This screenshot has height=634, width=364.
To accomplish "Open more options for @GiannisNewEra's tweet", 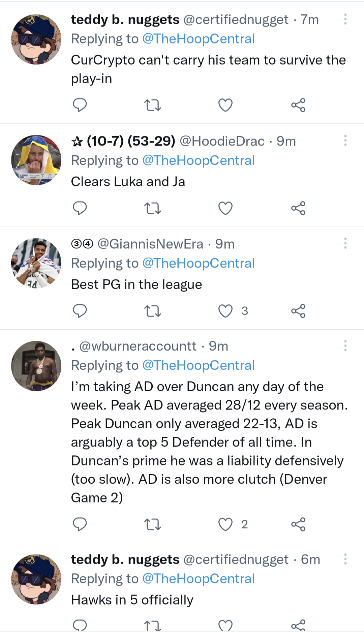I will coord(345,243).
